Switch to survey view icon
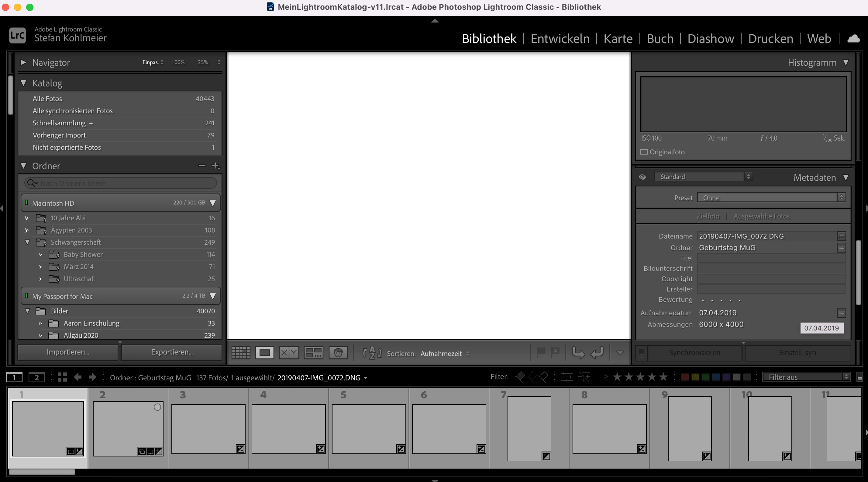 (313, 353)
